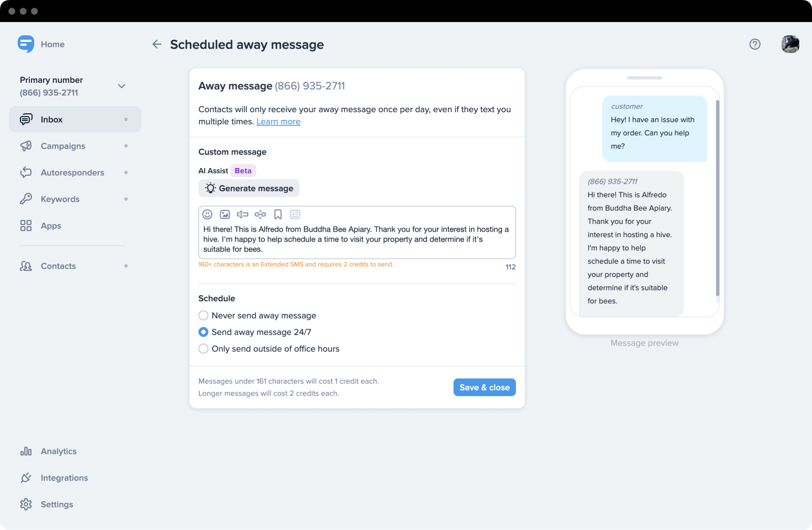Image resolution: width=812 pixels, height=530 pixels.
Task: Open the help question mark icon
Action: [755, 44]
